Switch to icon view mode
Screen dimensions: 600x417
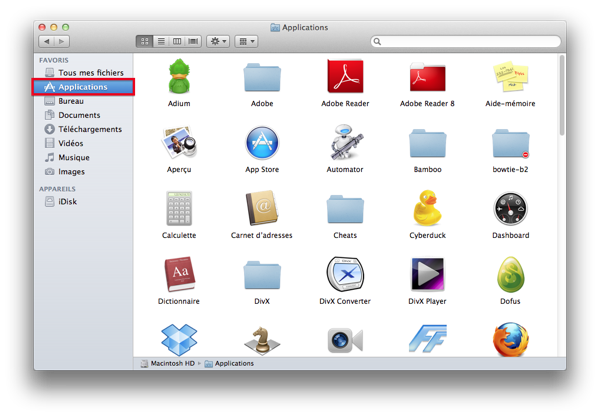tap(145, 41)
